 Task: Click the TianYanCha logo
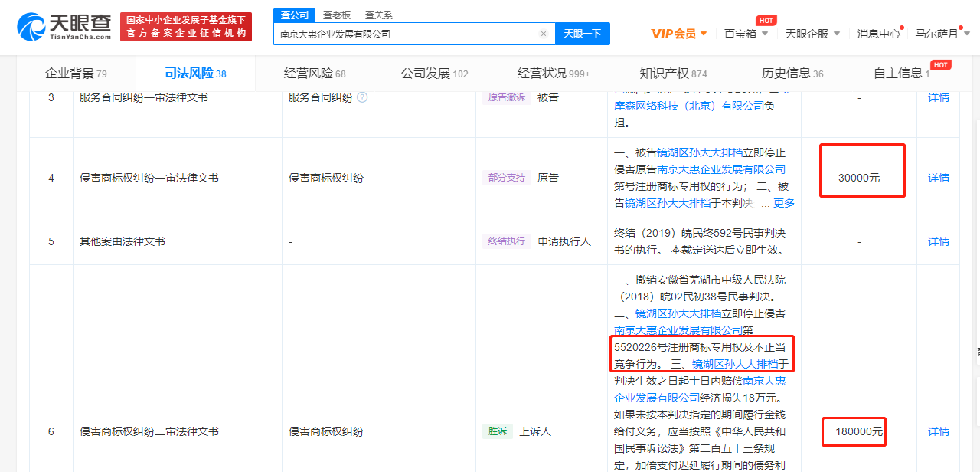click(x=64, y=26)
